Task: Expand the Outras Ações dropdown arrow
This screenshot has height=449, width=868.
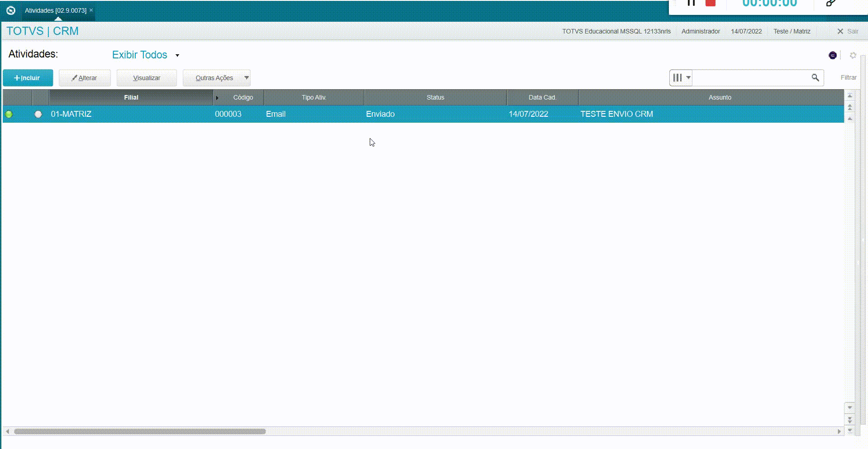Action: (247, 78)
